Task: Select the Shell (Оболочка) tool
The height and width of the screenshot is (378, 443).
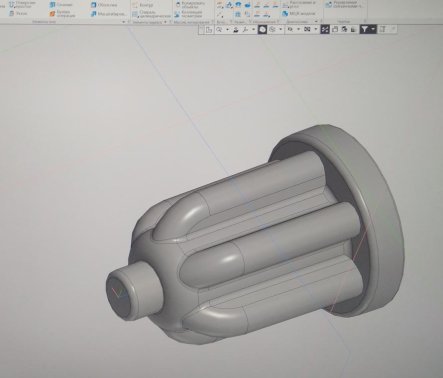Action: (x=104, y=5)
